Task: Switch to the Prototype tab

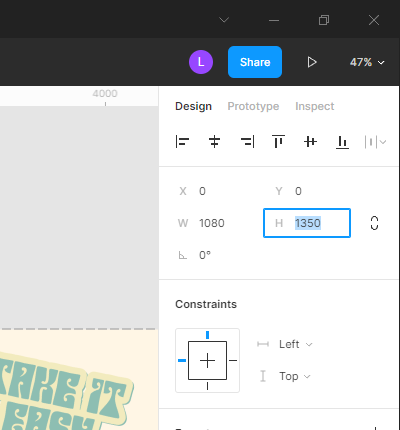Action: pyautogui.click(x=253, y=106)
